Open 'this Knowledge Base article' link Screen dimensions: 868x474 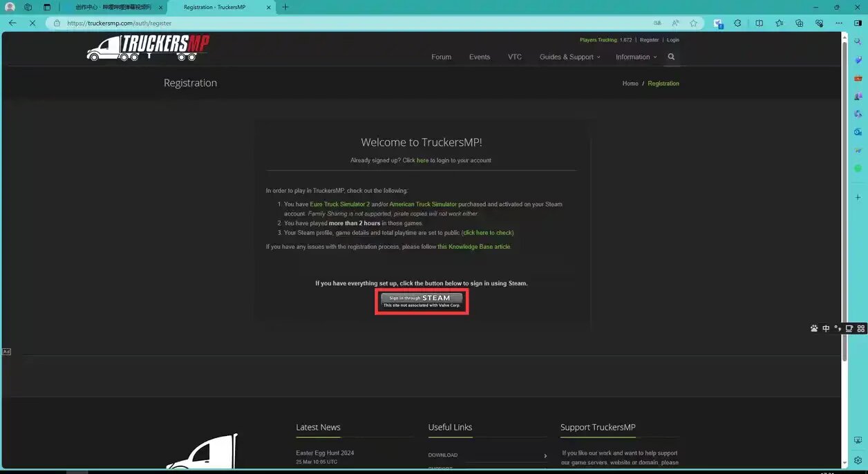pyautogui.click(x=474, y=247)
